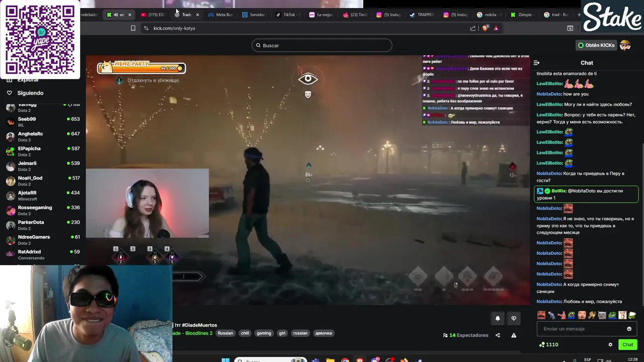644x362 pixels.
Task: Click the девочка stream tag
Action: pyautogui.click(x=324, y=333)
